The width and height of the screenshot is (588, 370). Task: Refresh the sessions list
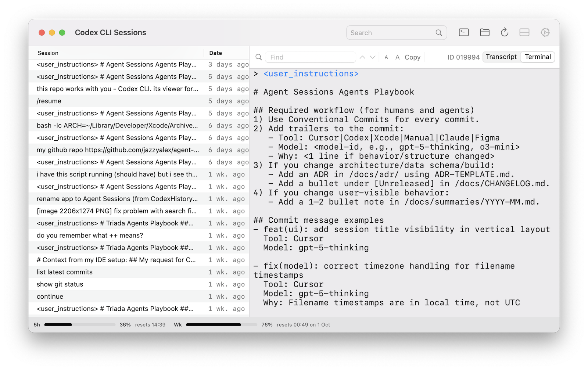(x=505, y=33)
